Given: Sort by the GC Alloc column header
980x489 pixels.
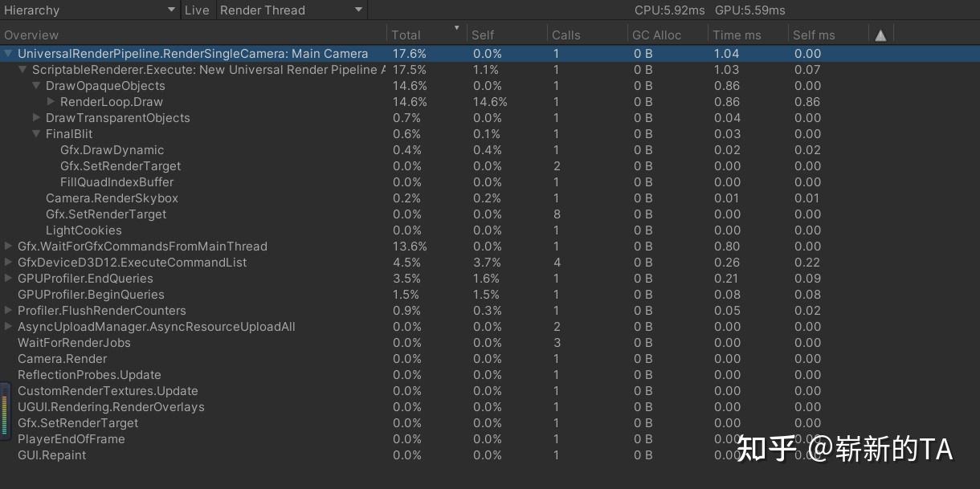Looking at the screenshot, I should [x=668, y=35].
